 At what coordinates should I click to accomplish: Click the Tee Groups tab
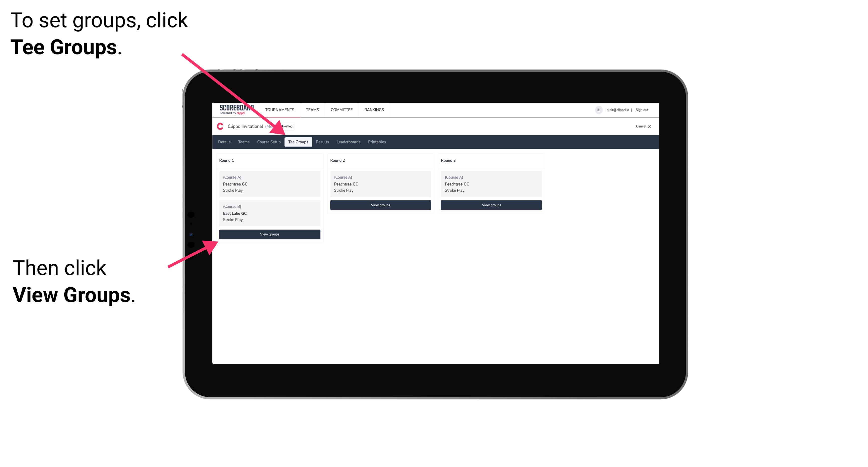click(x=299, y=142)
